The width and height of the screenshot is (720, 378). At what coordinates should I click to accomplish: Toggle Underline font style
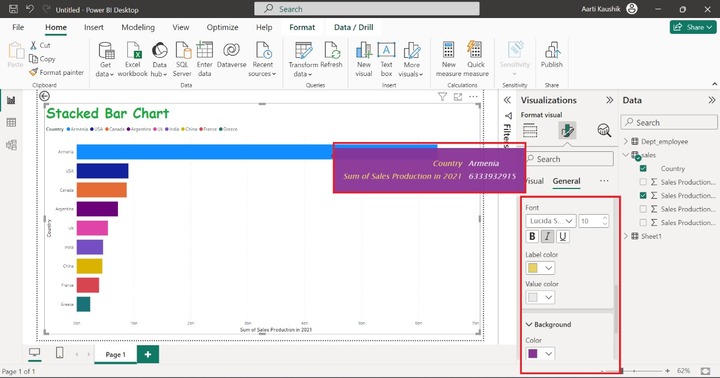coord(562,237)
